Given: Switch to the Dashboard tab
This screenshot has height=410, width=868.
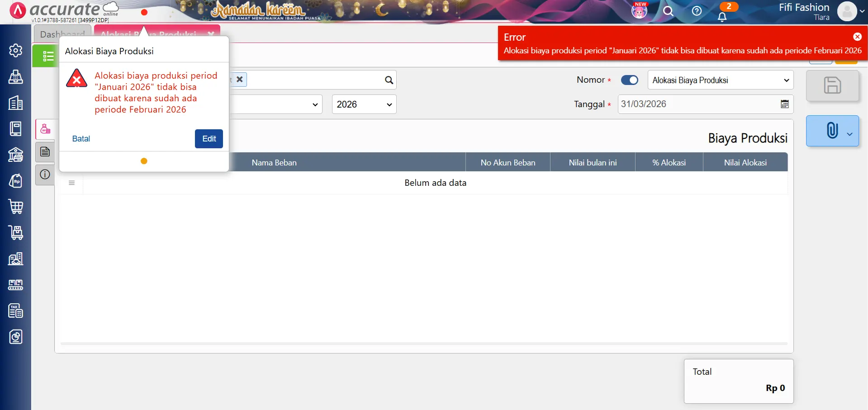Looking at the screenshot, I should tap(62, 34).
